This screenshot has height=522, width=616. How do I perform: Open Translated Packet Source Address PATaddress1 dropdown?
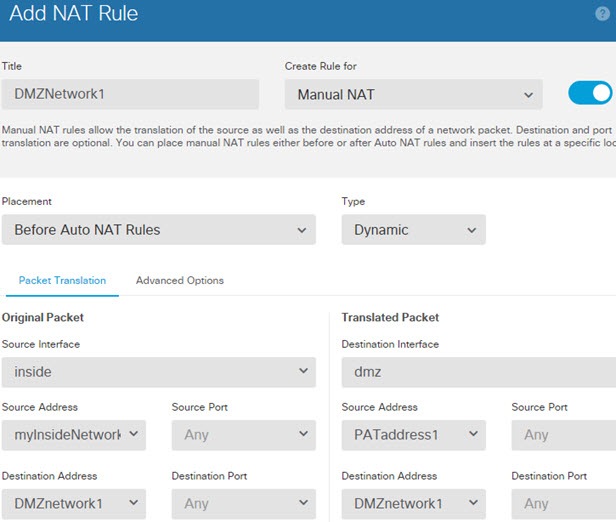[414, 435]
